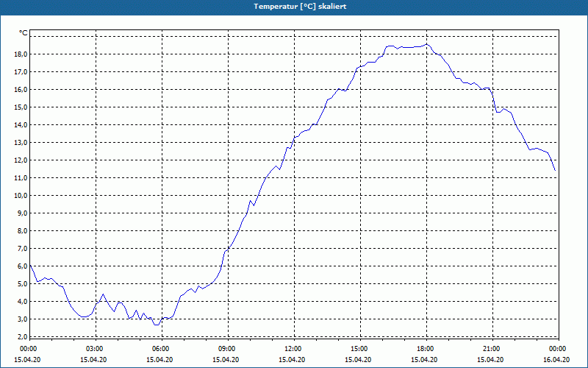Viewport: 588px width, 368px height.
Task: Pick the 18:00 x-axis time label
Action: coord(426,349)
